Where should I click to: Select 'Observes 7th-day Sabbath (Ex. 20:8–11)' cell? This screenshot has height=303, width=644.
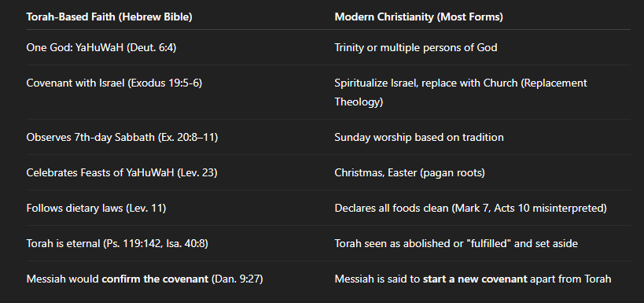point(122,137)
